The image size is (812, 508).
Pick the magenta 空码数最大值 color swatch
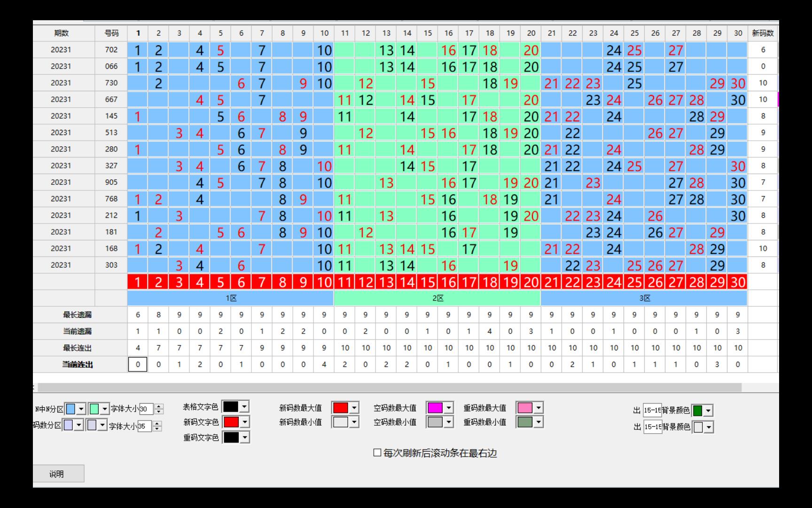(435, 408)
